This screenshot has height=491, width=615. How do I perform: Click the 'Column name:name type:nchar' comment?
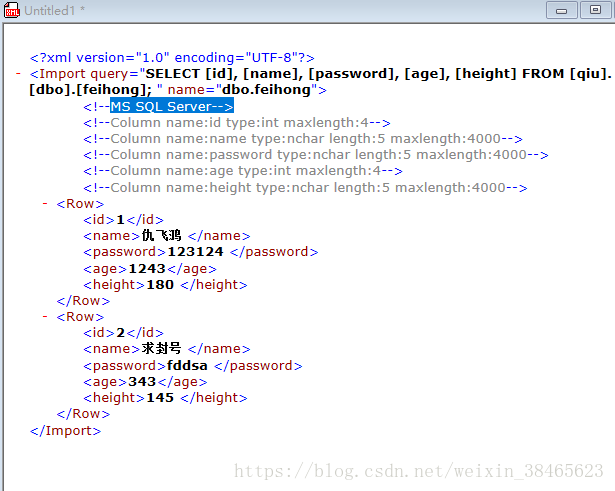tap(303, 139)
